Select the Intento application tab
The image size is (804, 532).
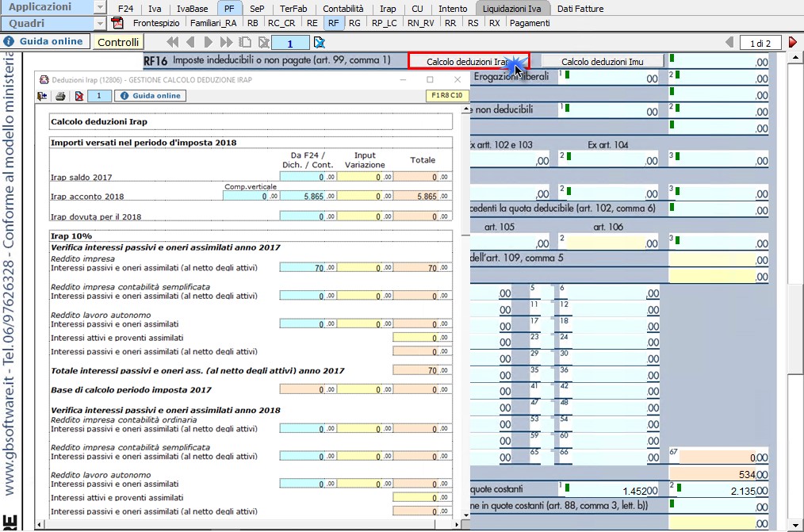(x=453, y=9)
